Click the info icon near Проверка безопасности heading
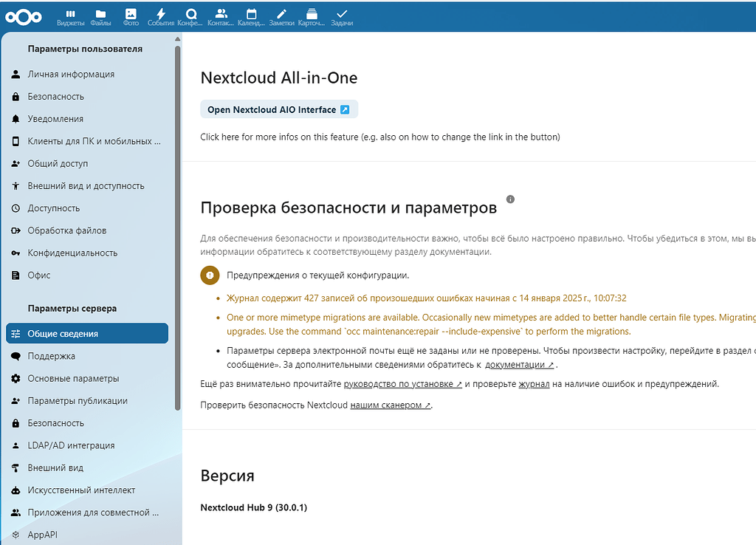Screen dimensions: 756x545 tap(510, 199)
